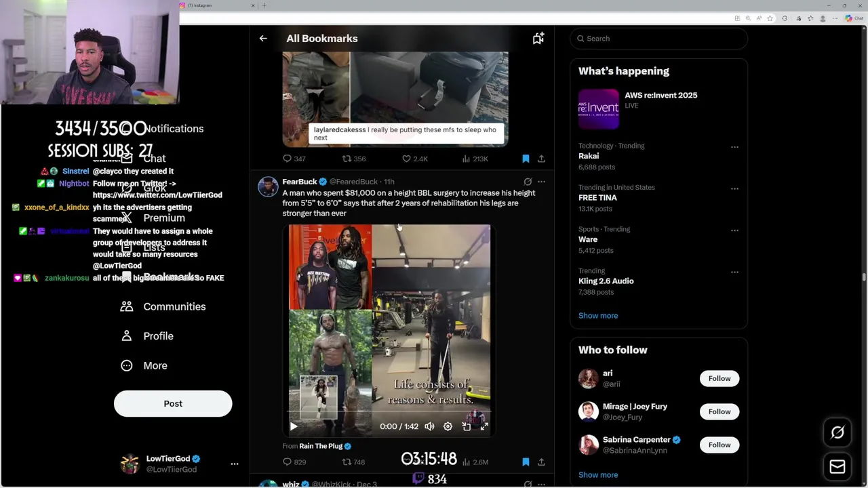Open Communities in the sidebar
The image size is (868, 488).
point(163,306)
